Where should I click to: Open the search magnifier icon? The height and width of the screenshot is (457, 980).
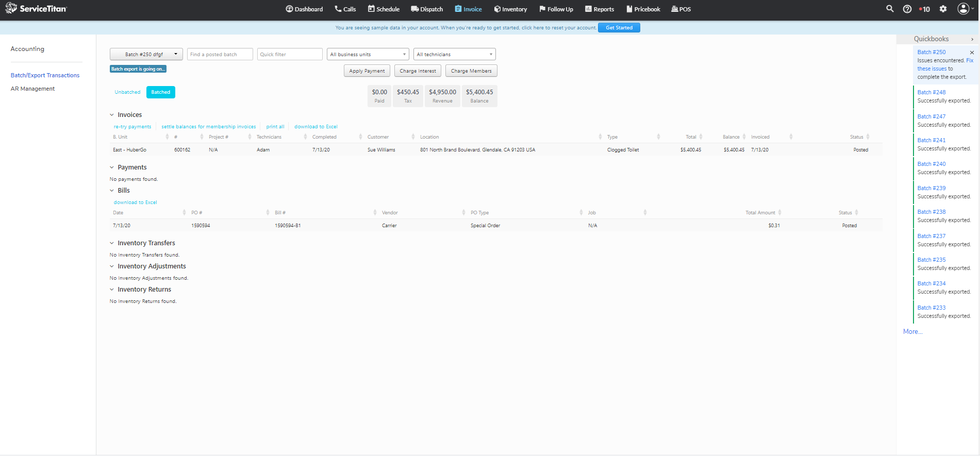coord(890,9)
